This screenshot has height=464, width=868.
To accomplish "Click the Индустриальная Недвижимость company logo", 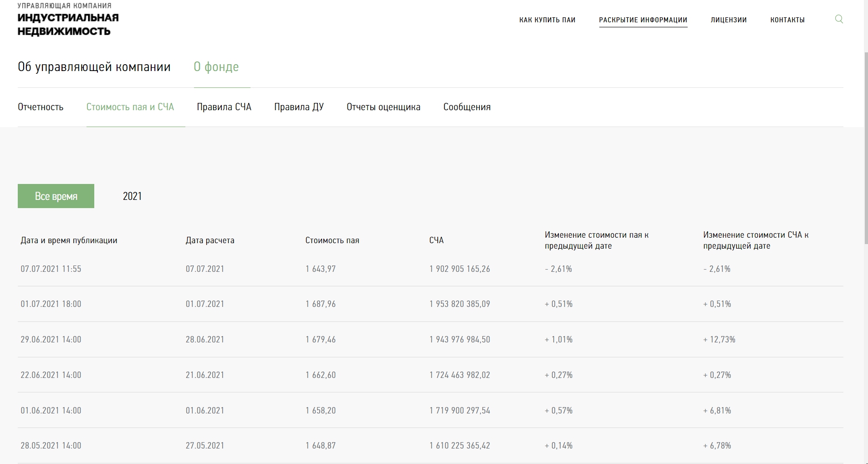I will tap(68, 20).
